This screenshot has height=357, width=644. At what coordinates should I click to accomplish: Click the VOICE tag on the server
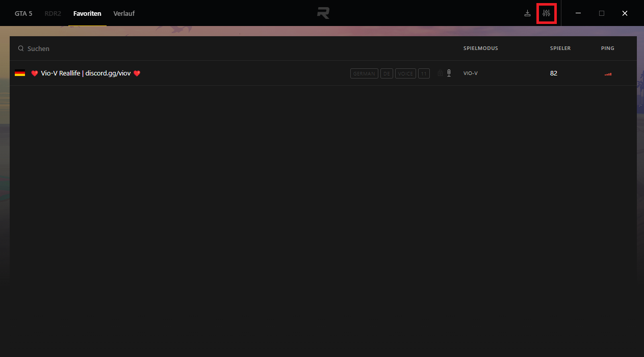(405, 73)
